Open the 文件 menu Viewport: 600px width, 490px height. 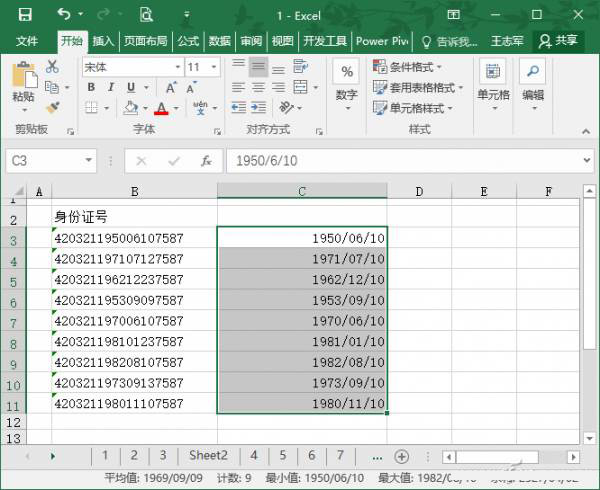coord(27,41)
